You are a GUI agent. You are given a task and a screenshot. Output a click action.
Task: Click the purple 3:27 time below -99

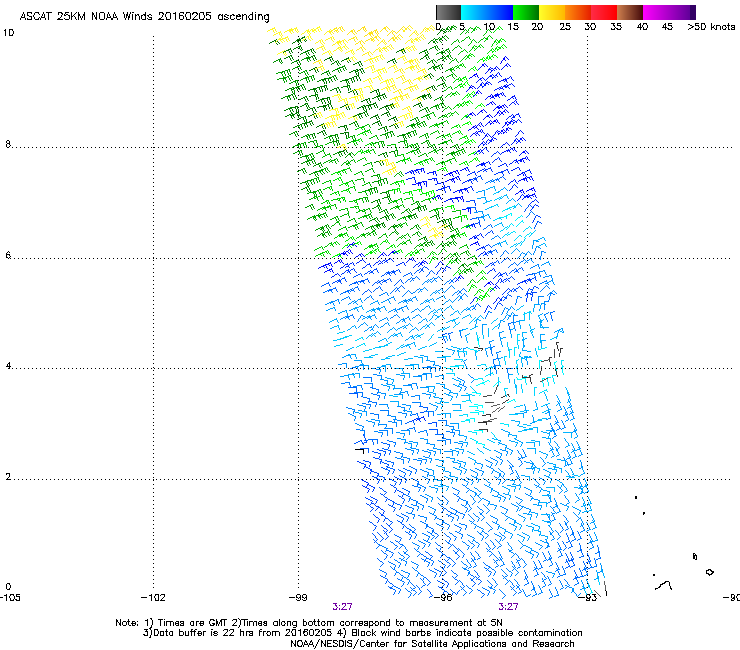point(342,607)
